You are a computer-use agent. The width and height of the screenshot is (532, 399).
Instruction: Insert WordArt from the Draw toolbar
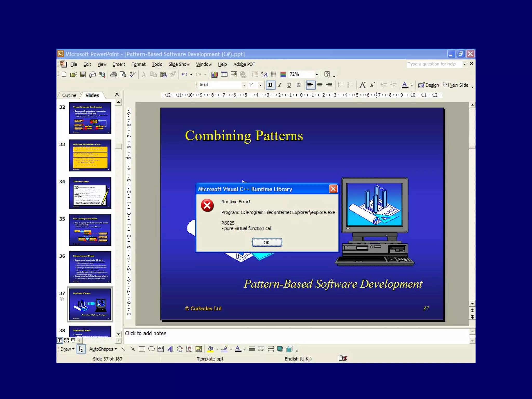click(170, 349)
